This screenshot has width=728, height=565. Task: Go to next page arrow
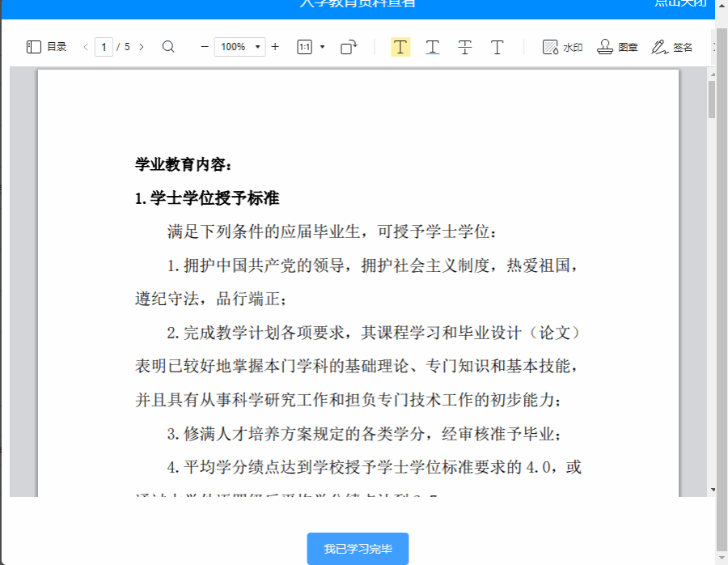142,47
